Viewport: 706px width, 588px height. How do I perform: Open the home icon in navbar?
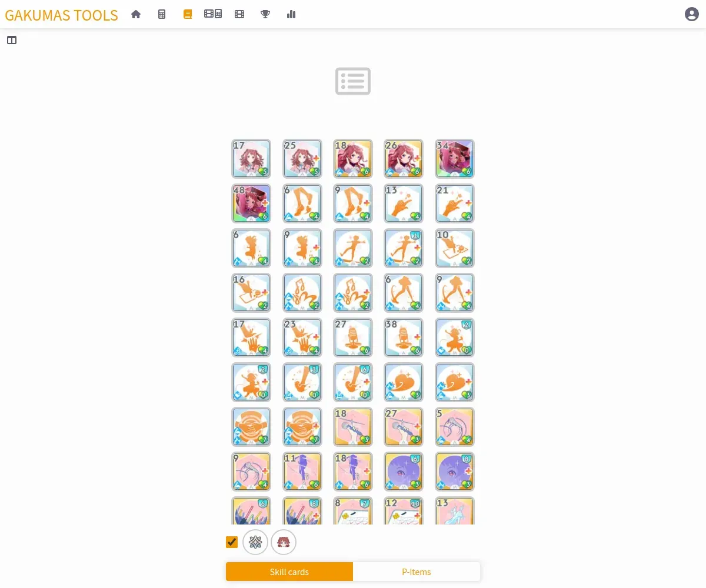(136, 14)
